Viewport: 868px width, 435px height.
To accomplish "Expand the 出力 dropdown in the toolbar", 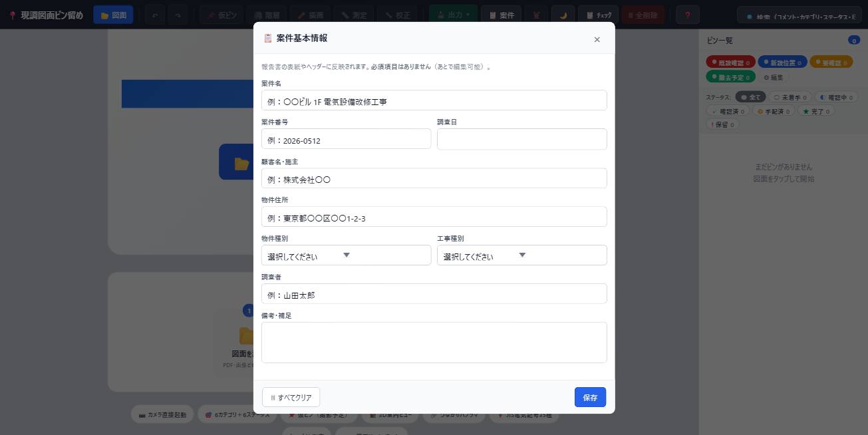I will pyautogui.click(x=453, y=15).
